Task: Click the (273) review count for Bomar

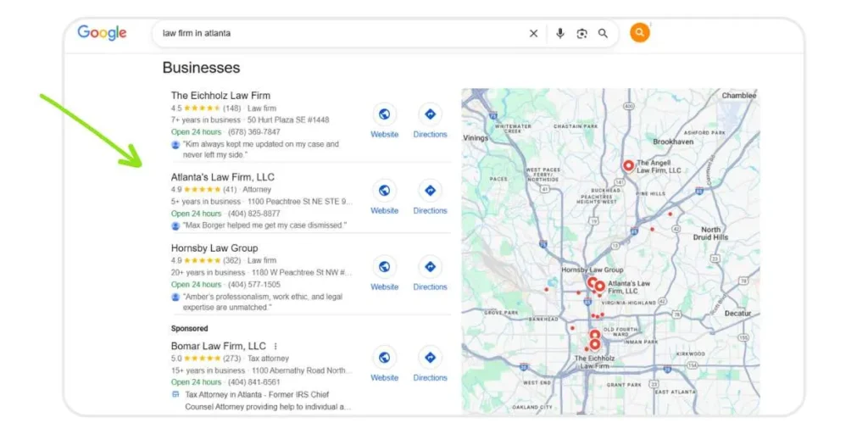Action: tap(231, 359)
